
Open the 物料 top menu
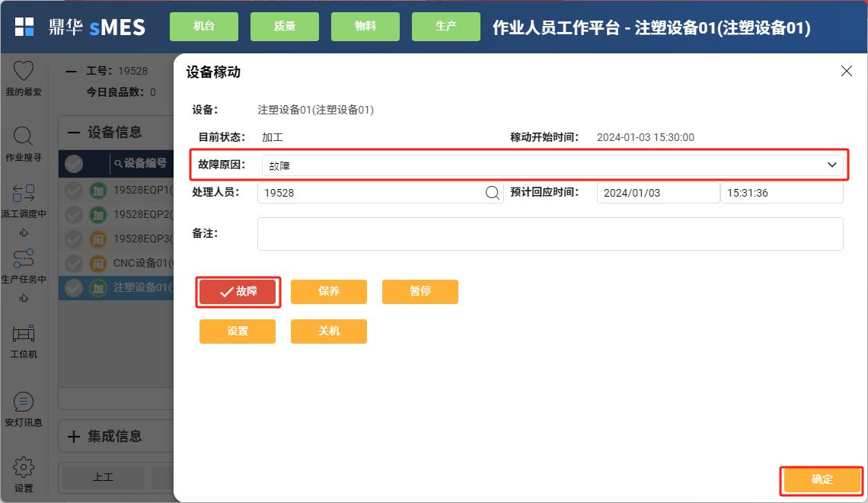tap(365, 26)
